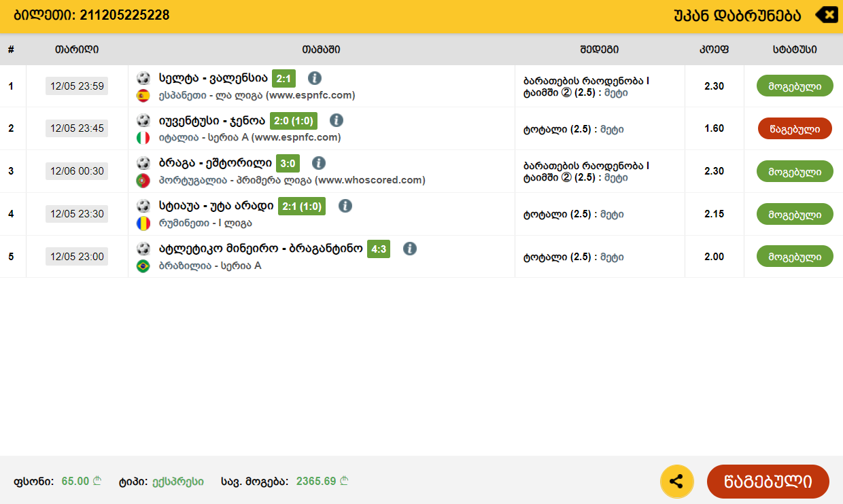The image size is (843, 504).
Task: Click league text პორტუგალია - პრიმერა ლიგა
Action: [x=235, y=180]
